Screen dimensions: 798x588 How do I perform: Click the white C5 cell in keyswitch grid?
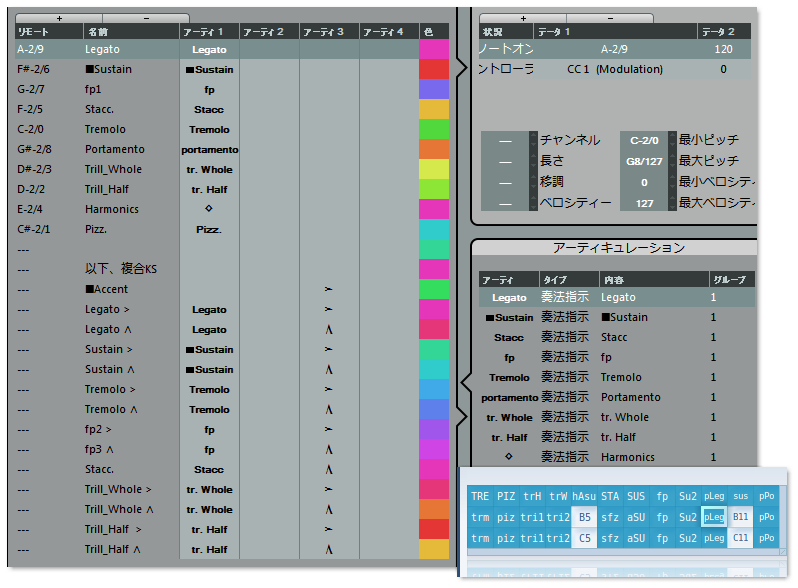tap(584, 538)
